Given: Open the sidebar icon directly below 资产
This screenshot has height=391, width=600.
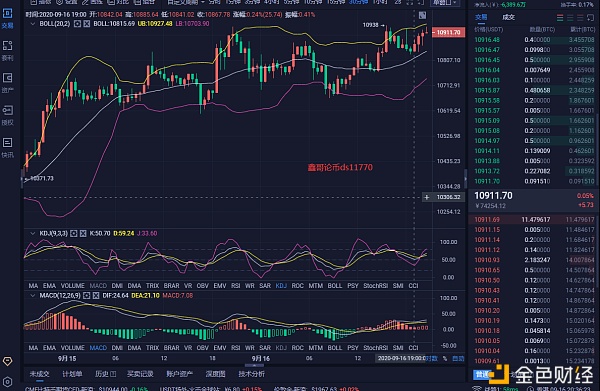Looking at the screenshot, I should tap(7, 115).
